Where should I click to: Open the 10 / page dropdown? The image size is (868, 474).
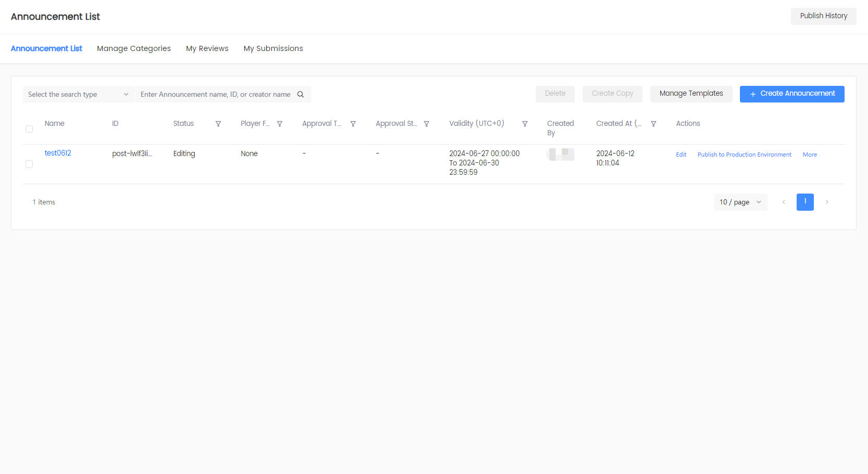point(740,202)
